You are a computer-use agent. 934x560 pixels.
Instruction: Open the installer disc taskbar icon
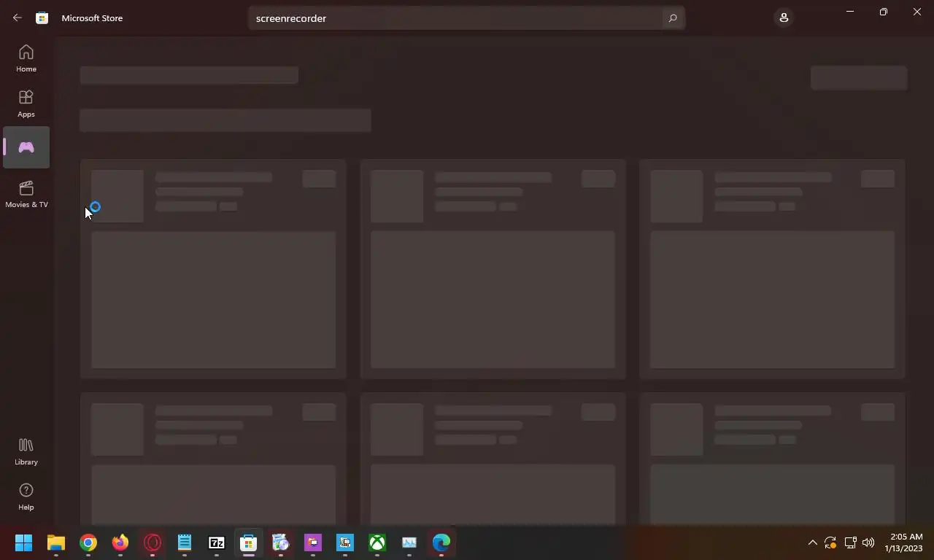coord(281,542)
